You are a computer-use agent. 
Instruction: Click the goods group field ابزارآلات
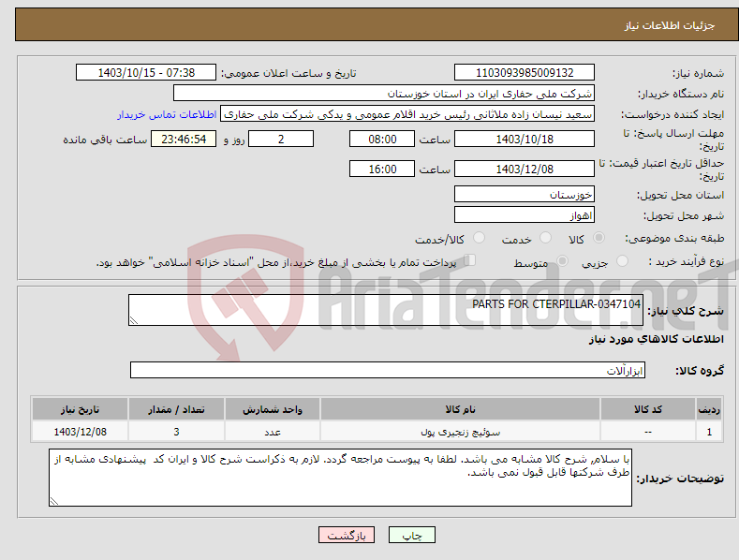click(x=388, y=370)
